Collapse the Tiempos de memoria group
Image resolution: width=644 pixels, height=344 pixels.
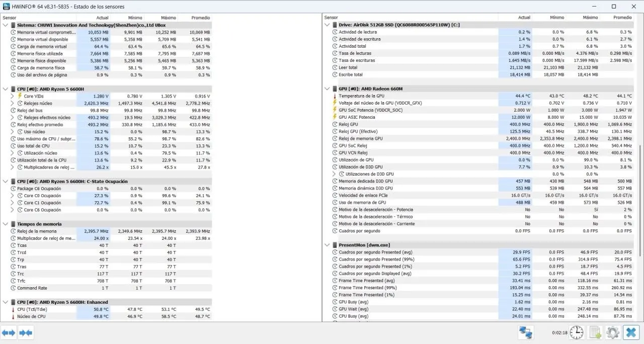(6, 224)
